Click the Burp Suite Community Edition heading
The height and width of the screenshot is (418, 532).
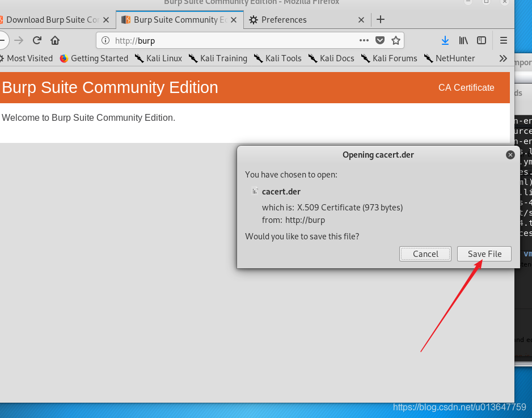(x=110, y=87)
